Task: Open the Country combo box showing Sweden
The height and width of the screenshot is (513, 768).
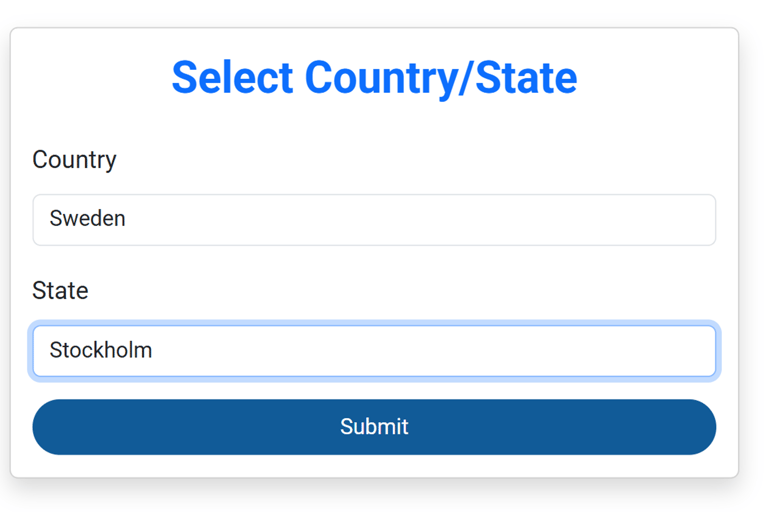Action: pos(374,219)
